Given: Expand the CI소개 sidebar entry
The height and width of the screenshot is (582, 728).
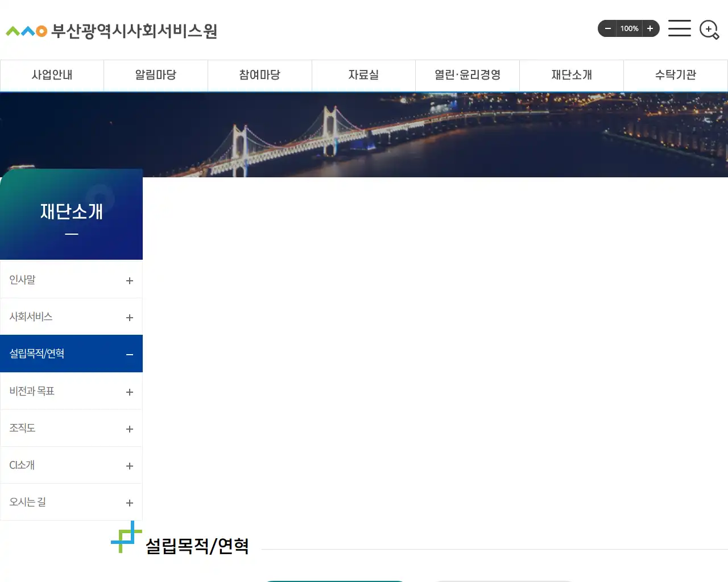Looking at the screenshot, I should pyautogui.click(x=129, y=465).
